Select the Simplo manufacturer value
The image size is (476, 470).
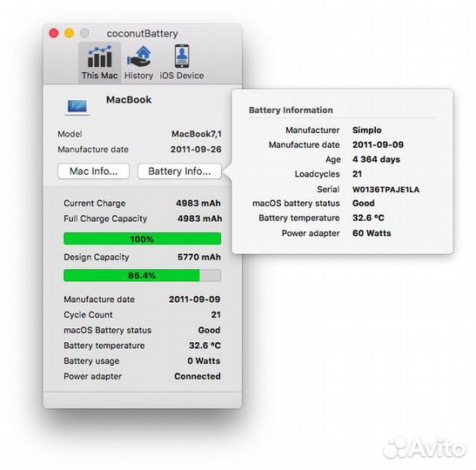point(366,131)
